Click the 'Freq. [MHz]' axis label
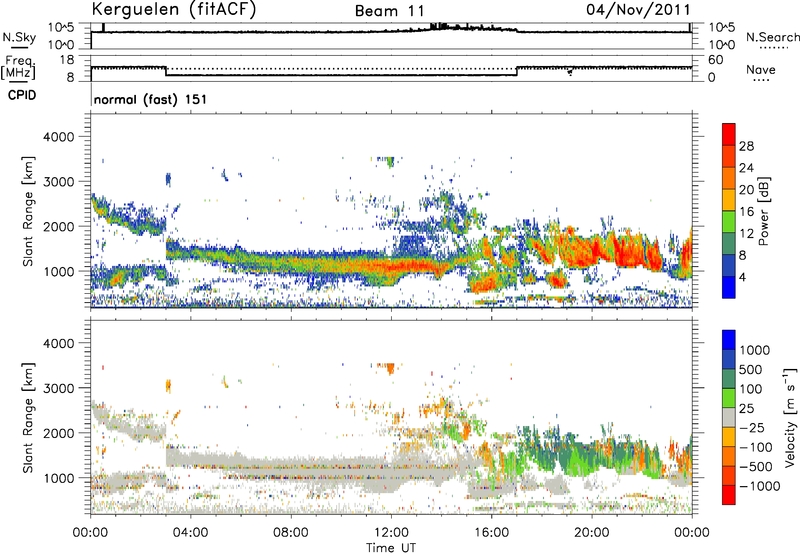Image resolution: width=800 pixels, height=554 pixels. click(18, 68)
